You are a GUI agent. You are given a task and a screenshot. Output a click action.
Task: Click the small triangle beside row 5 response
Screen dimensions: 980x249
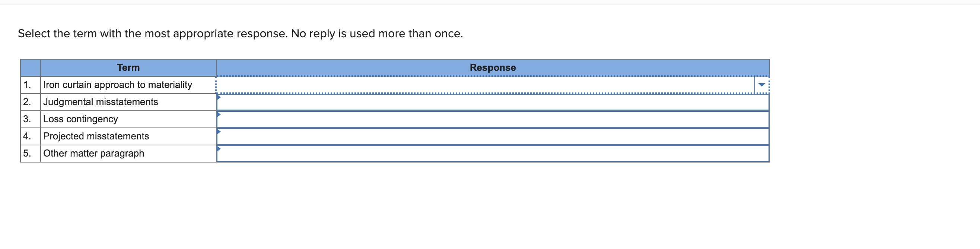click(x=218, y=149)
